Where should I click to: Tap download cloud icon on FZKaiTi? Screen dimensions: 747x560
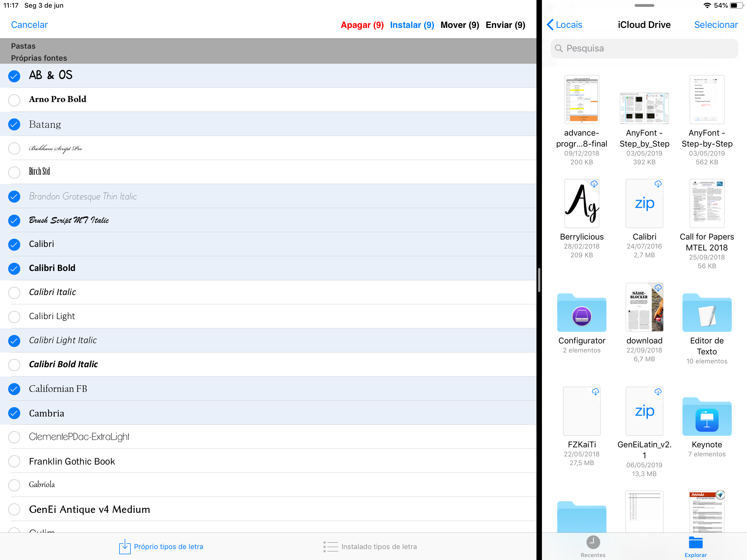point(595,392)
